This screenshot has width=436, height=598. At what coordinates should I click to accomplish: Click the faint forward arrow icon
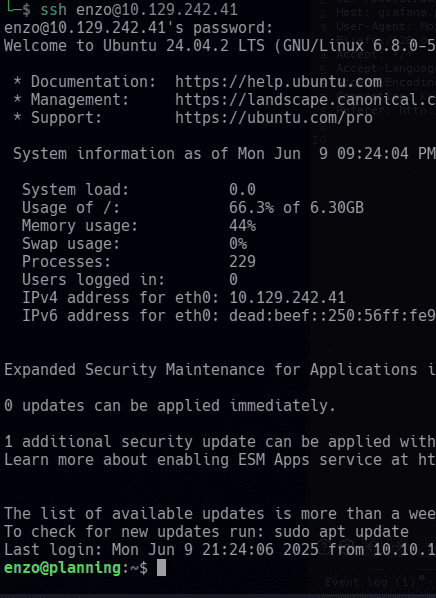point(398,547)
